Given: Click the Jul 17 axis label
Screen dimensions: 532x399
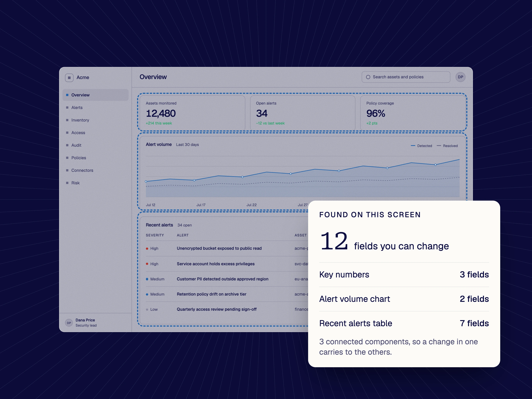Looking at the screenshot, I should (201, 205).
